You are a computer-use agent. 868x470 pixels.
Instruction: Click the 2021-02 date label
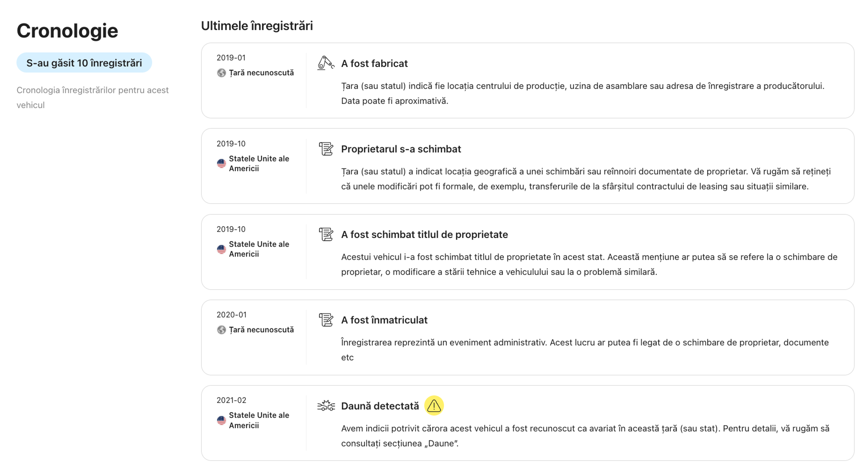point(231,400)
